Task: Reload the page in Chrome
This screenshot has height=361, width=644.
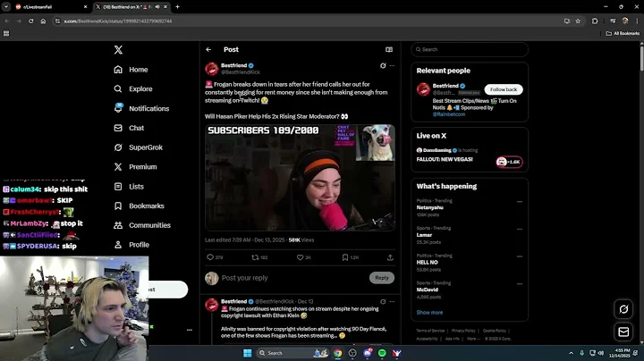Action: click(30, 21)
